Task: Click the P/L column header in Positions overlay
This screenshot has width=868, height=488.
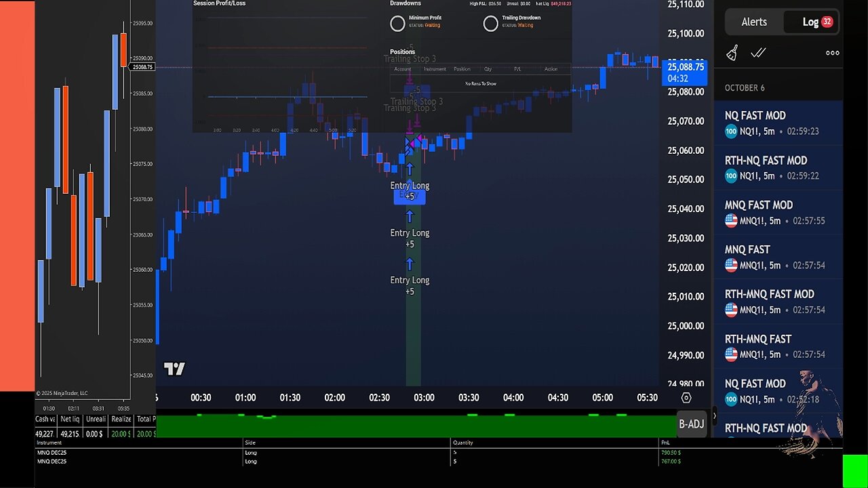Action: 517,69
